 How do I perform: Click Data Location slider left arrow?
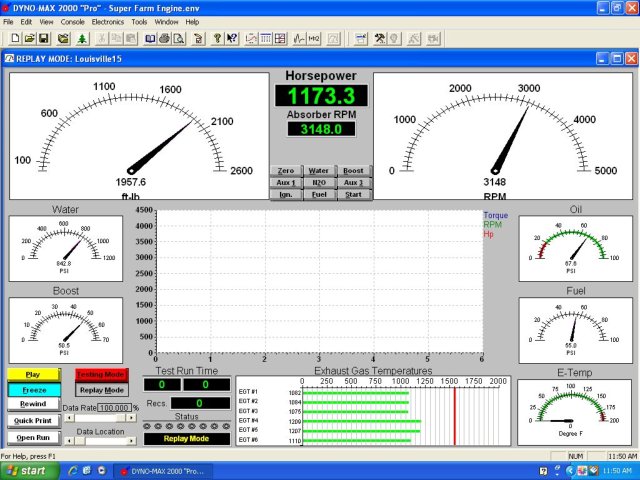point(69,441)
